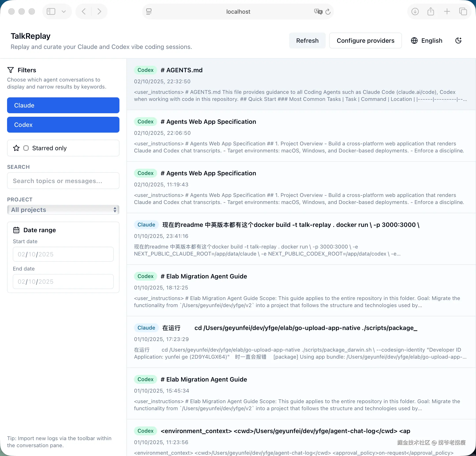Click the search topics input field
476x456 pixels.
point(63,181)
